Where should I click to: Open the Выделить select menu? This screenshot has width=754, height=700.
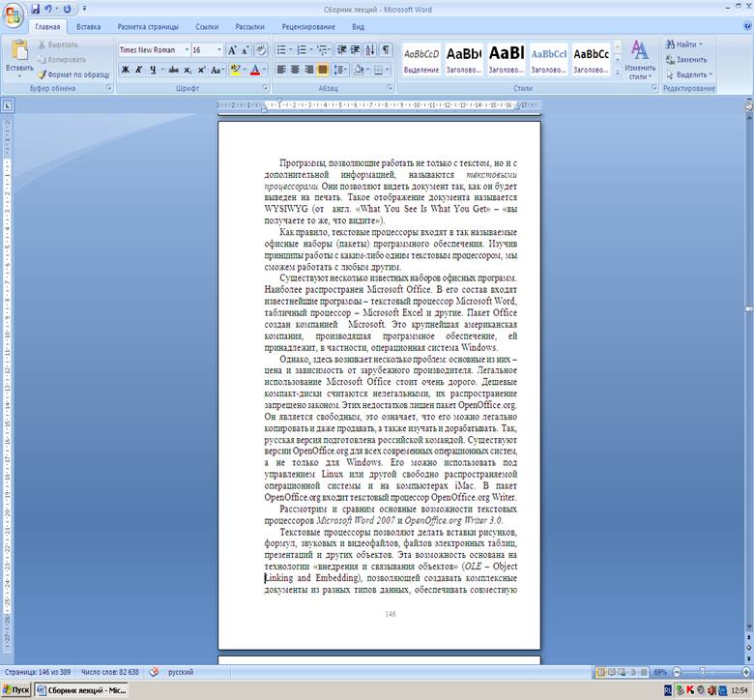point(689,74)
